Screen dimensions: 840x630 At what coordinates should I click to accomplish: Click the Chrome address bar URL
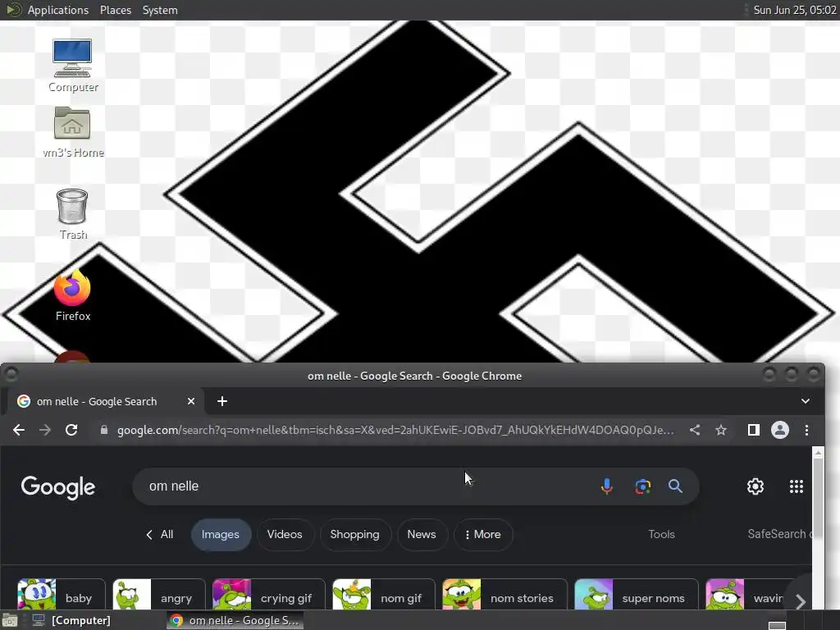[x=395, y=430]
